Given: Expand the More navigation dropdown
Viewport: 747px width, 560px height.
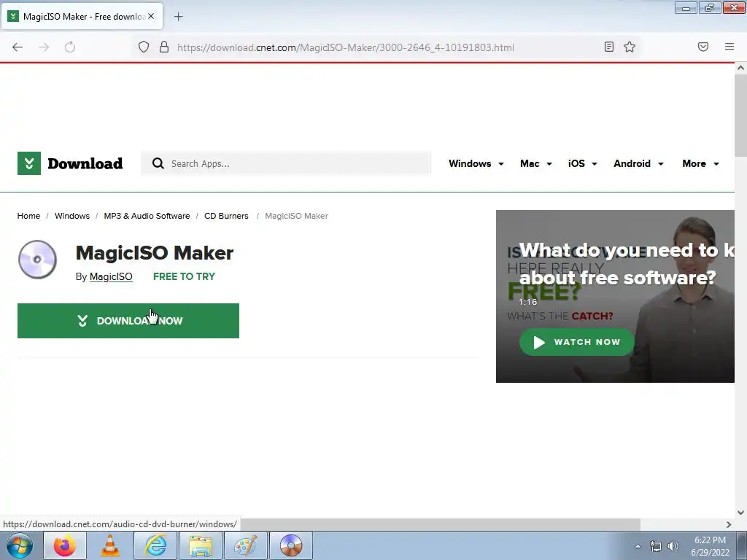Looking at the screenshot, I should (x=700, y=163).
